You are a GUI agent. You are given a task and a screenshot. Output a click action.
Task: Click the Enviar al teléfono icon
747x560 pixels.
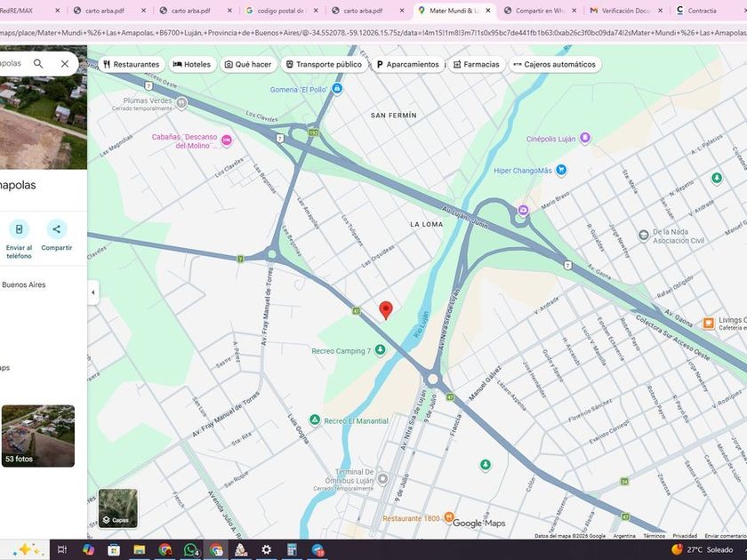19,229
